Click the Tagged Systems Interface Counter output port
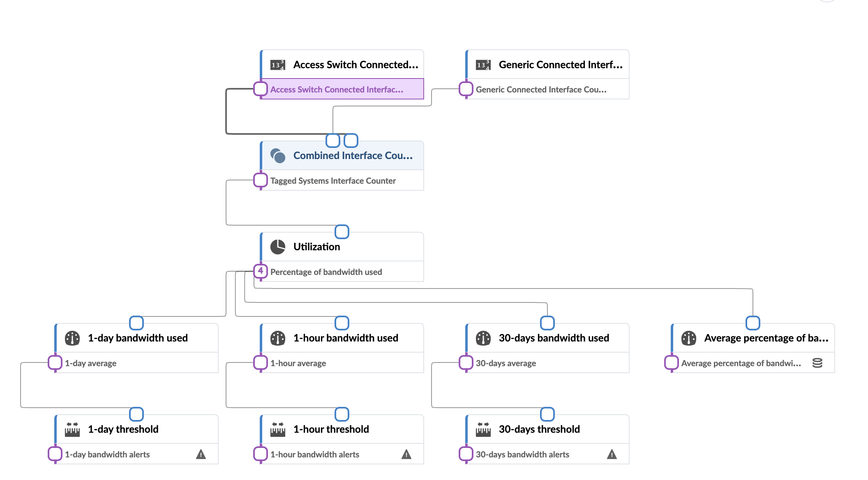The height and width of the screenshot is (480, 868). pyautogui.click(x=261, y=180)
